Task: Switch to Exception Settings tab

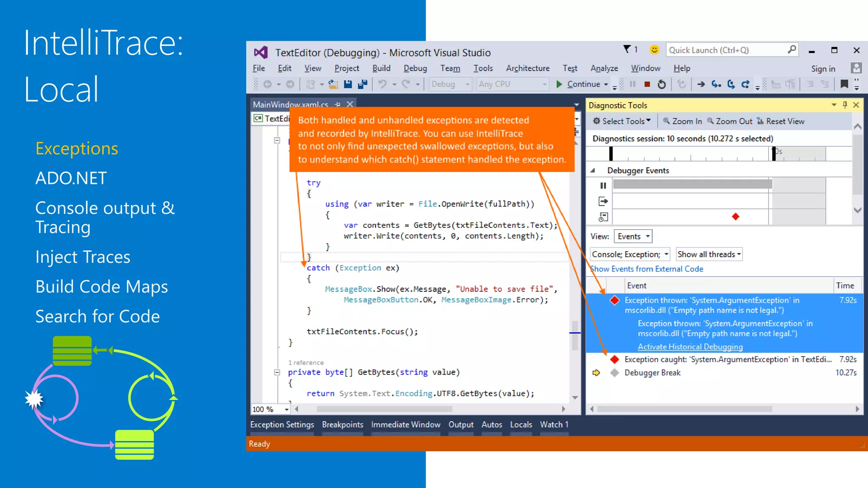Action: (x=282, y=424)
